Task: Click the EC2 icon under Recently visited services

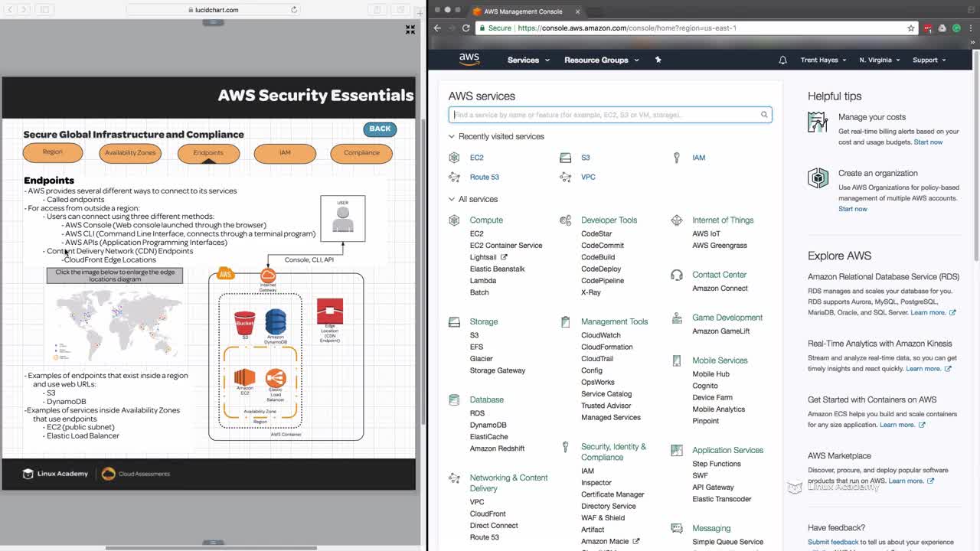Action: point(454,158)
